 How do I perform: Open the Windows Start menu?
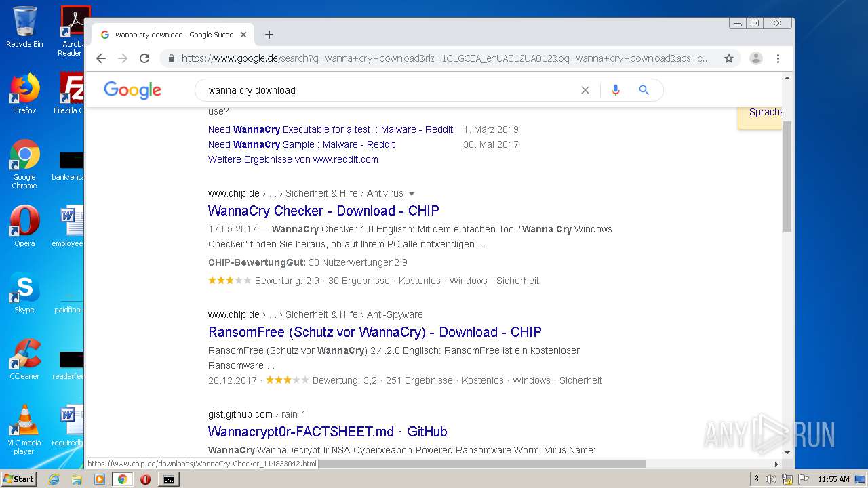pos(18,479)
